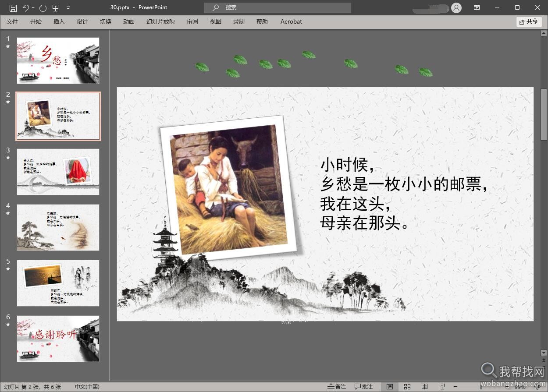The width and height of the screenshot is (548, 392).
Task: Open the 审阅 ribbon tab
Action: coord(192,21)
